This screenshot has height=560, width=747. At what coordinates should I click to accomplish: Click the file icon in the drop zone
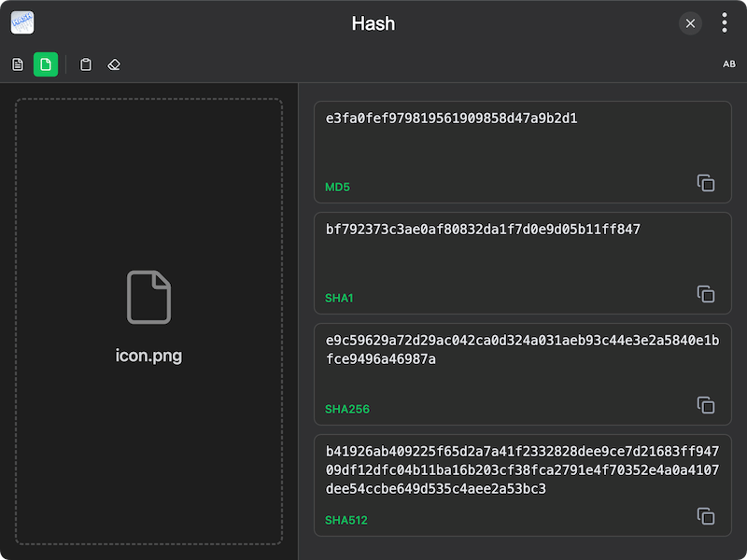point(148,298)
